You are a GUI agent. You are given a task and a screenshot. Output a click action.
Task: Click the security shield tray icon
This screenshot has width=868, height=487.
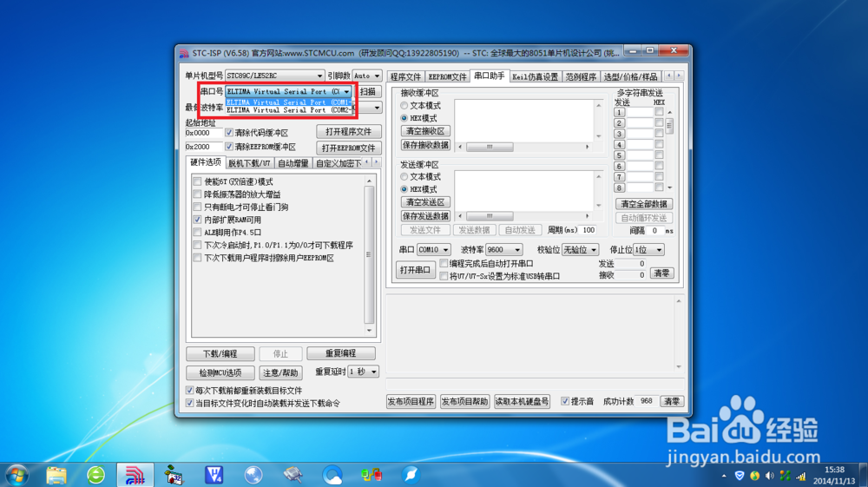point(739,476)
